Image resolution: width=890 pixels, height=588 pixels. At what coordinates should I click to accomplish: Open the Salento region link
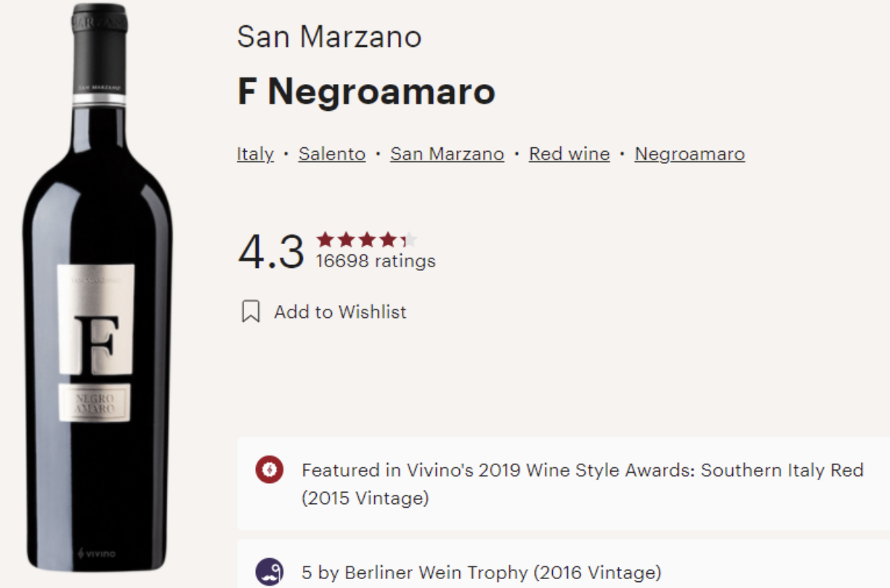point(332,154)
